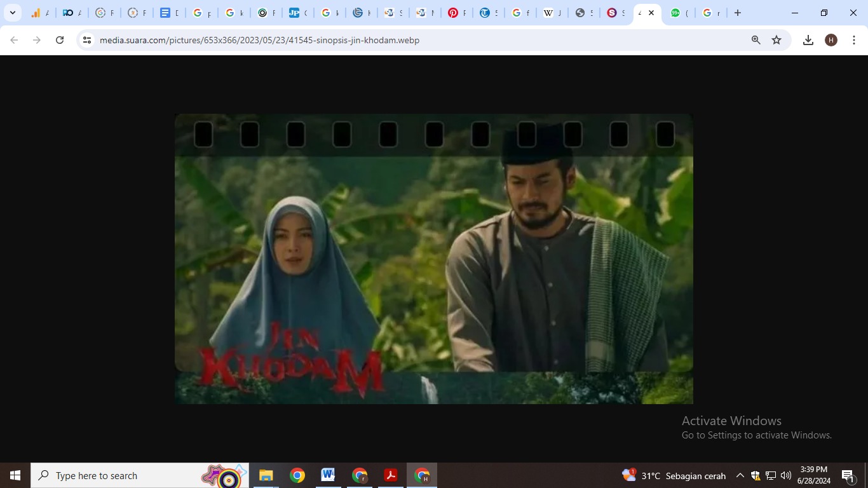Switch to the Wikipedia W tab
This screenshot has width=868, height=488.
(x=552, y=13)
